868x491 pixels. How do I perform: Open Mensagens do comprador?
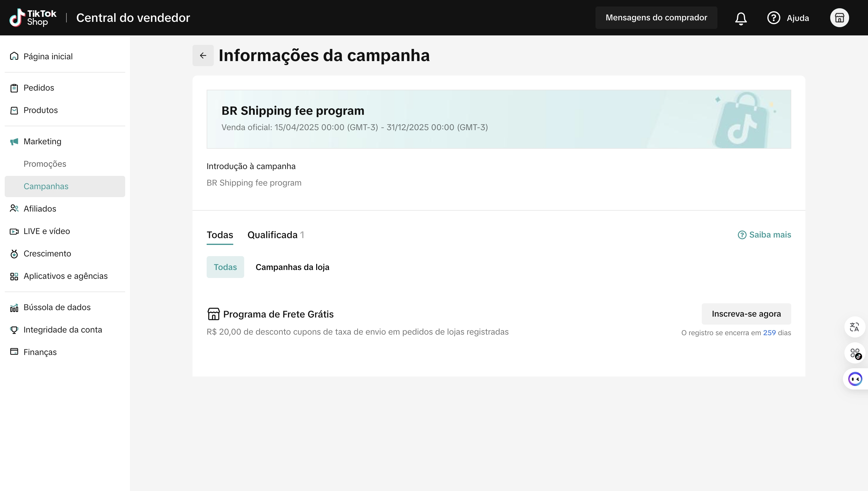(656, 17)
